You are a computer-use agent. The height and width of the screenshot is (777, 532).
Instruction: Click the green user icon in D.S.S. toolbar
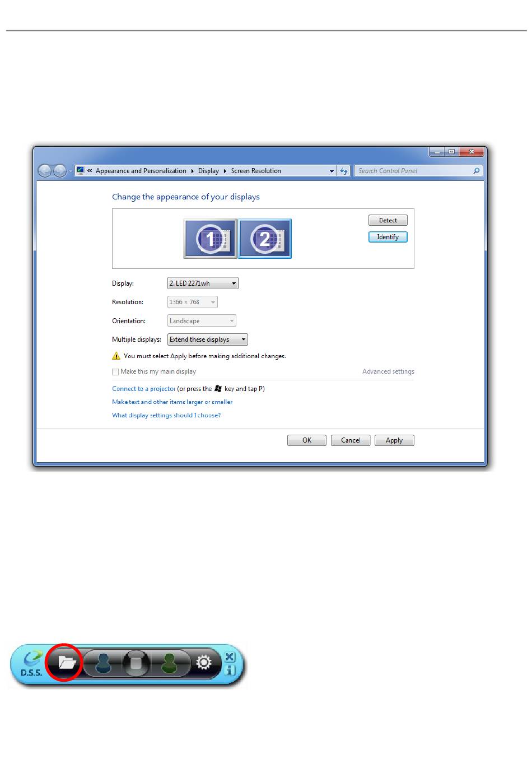(169, 664)
